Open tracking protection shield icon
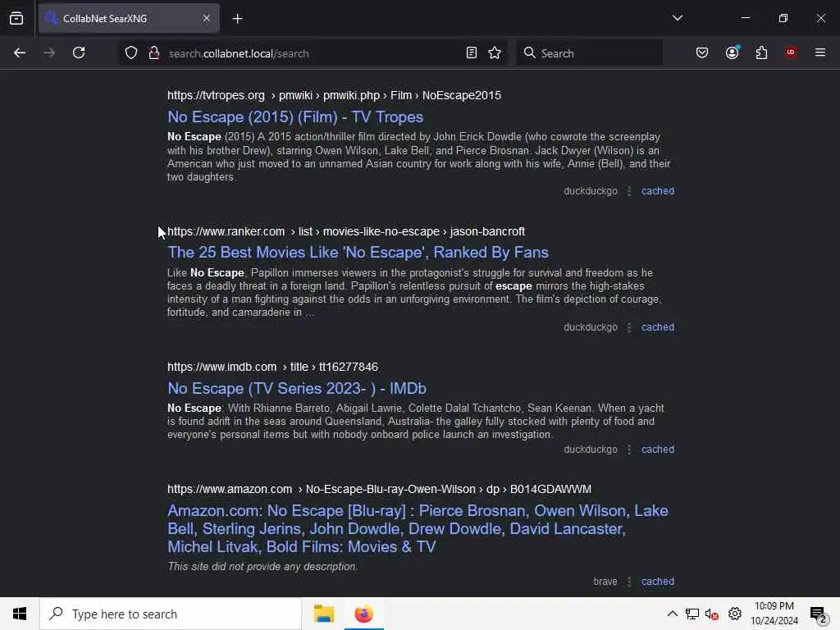The height and width of the screenshot is (630, 840). tap(131, 52)
